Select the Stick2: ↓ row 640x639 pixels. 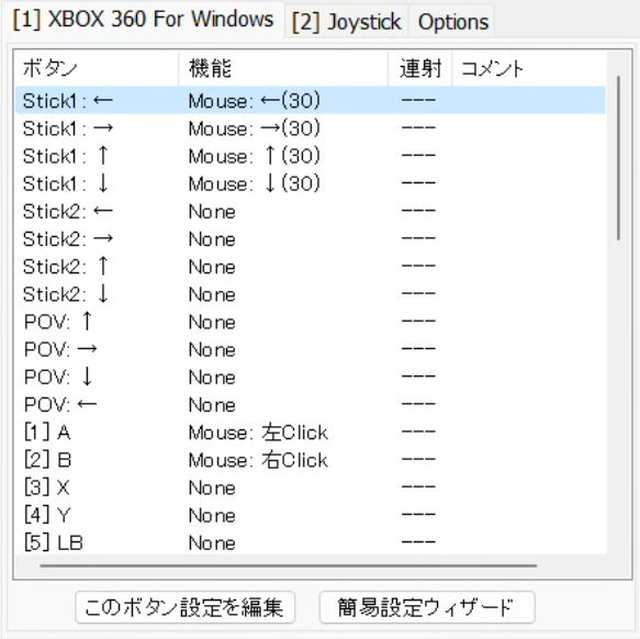310,294
